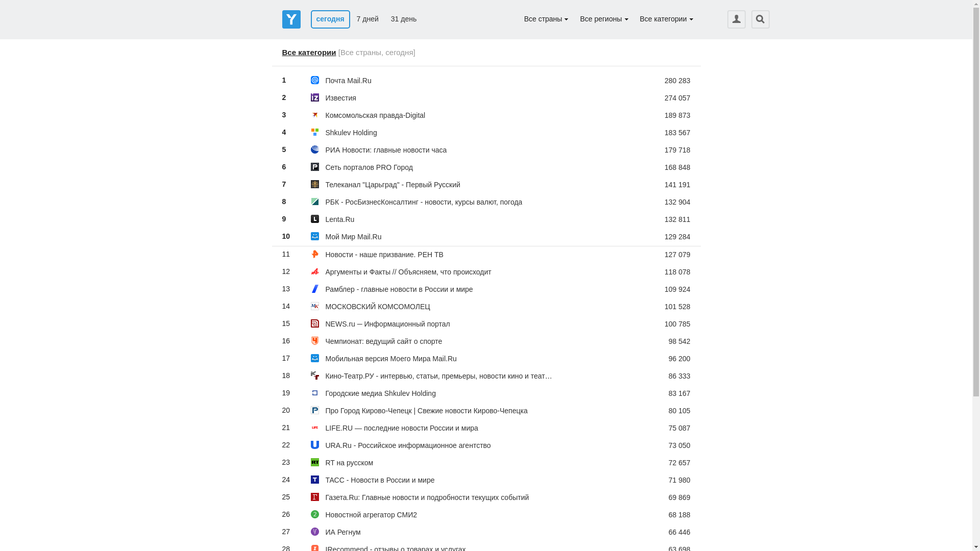The height and width of the screenshot is (551, 980).
Task: Open the search magnifier icon
Action: 760,19
